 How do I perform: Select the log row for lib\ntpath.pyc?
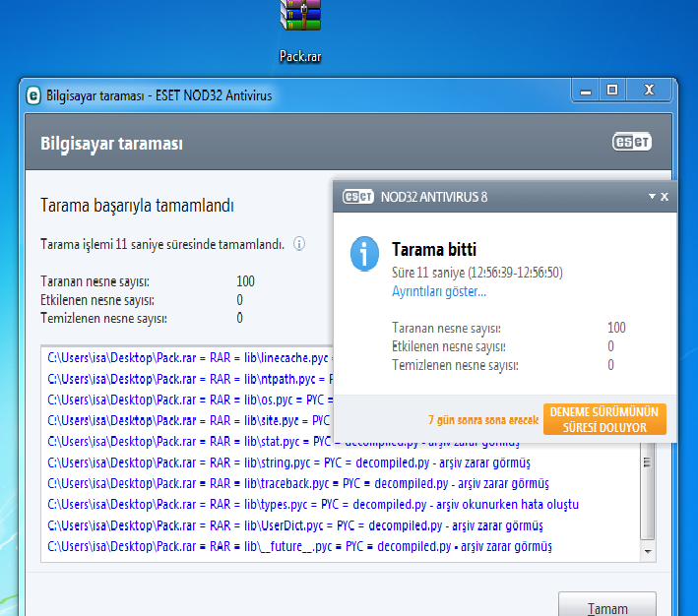[x=190, y=379]
